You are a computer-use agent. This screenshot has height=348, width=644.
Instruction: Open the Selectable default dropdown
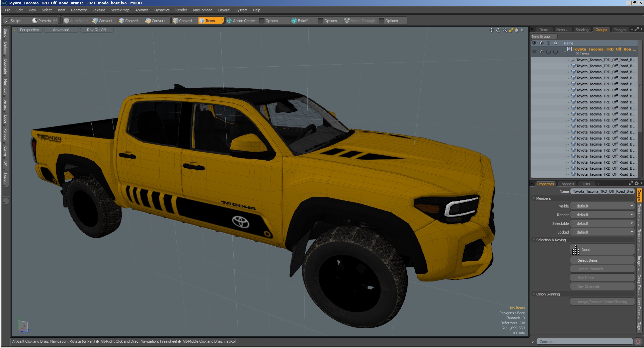605,224
